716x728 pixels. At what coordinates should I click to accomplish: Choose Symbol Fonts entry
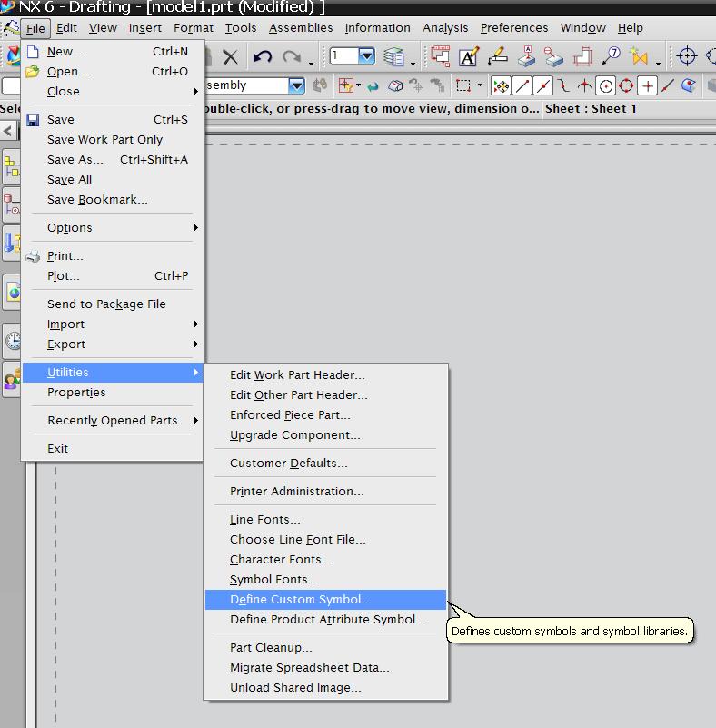(326, 580)
